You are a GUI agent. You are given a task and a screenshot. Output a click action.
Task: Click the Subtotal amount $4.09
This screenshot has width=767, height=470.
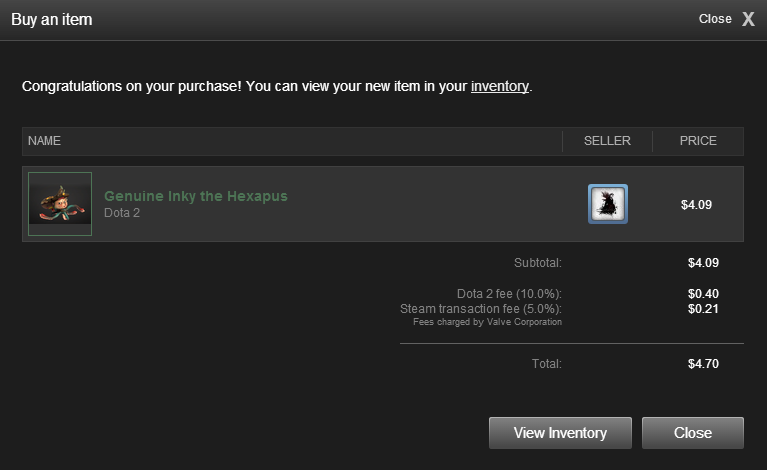point(703,263)
